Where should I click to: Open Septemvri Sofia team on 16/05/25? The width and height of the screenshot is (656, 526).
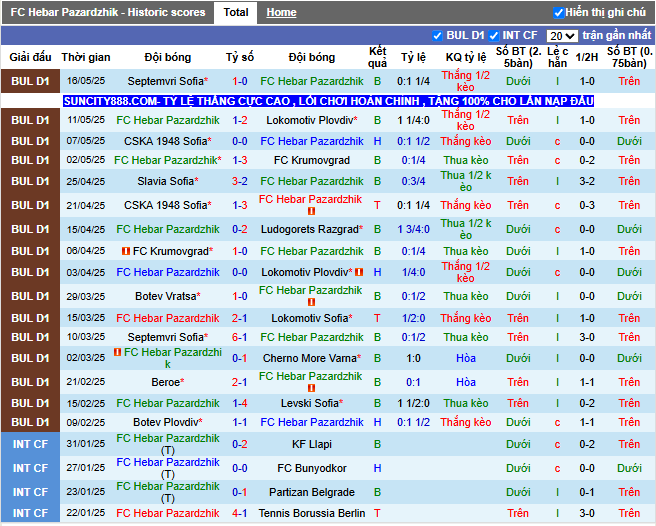point(168,81)
